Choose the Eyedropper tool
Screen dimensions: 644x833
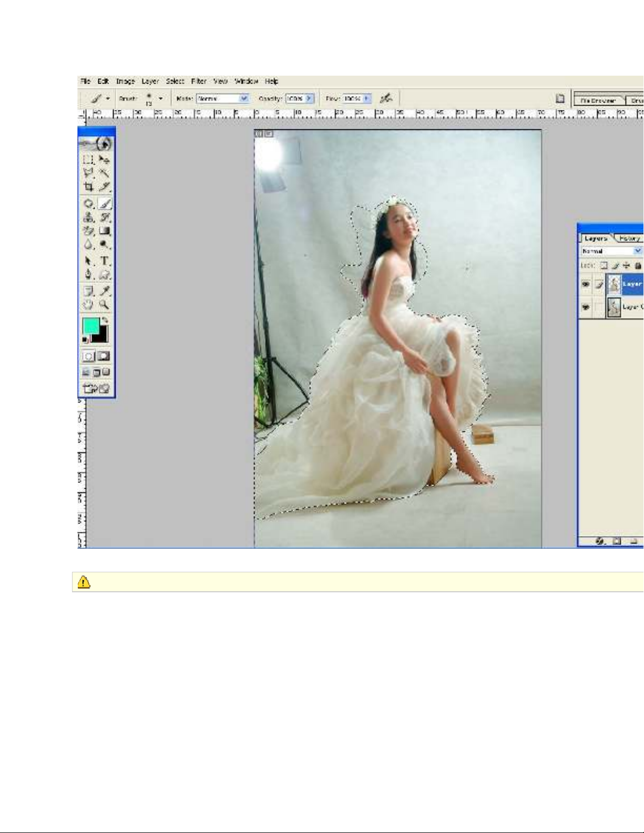105,291
